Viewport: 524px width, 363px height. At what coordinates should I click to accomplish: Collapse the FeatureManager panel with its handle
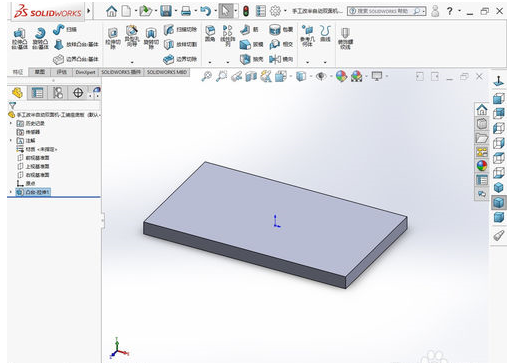(x=103, y=220)
